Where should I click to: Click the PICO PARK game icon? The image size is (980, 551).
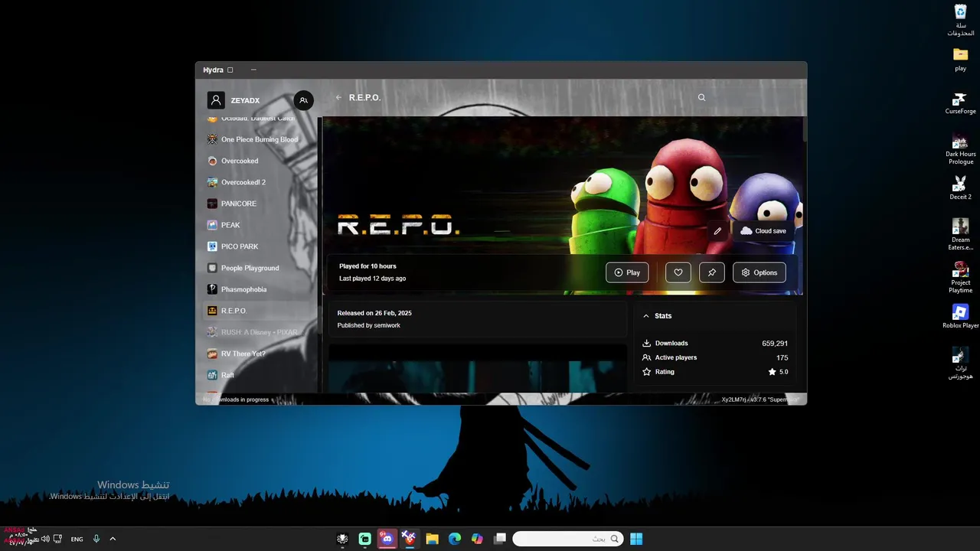pos(213,246)
